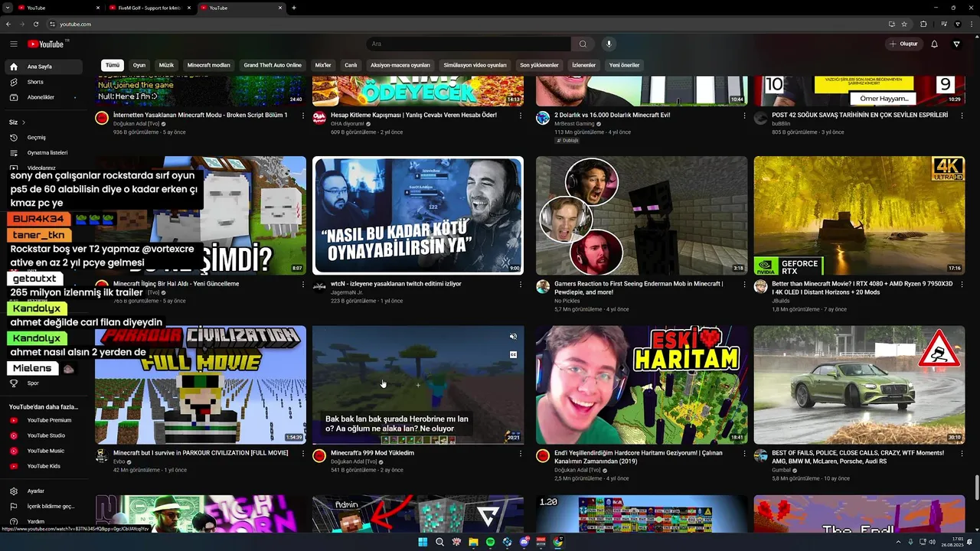The width and height of the screenshot is (980, 551).
Task: Open No Pickles channel link
Action: [567, 301]
